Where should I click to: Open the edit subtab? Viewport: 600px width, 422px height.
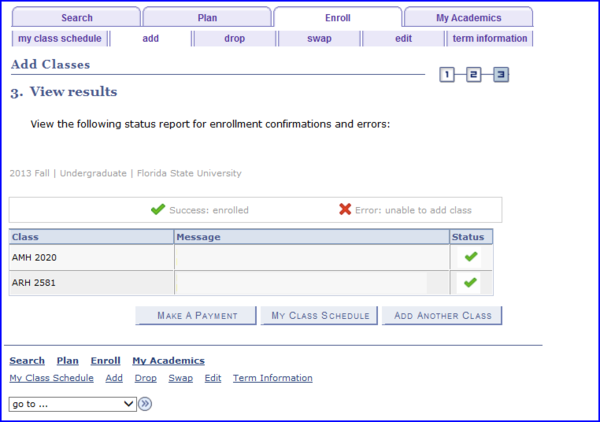tap(403, 38)
